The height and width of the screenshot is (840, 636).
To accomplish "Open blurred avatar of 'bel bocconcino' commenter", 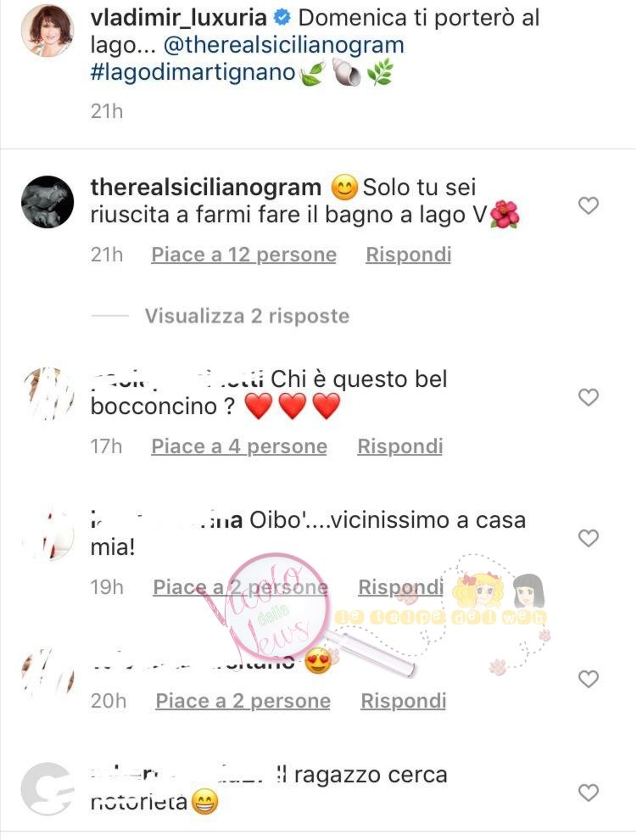I will click(47, 394).
